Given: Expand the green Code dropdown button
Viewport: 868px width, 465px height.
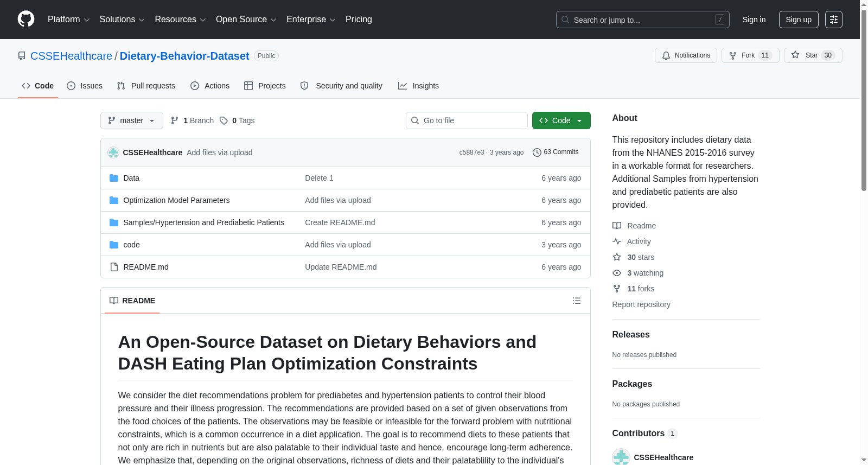Looking at the screenshot, I should pos(561,120).
